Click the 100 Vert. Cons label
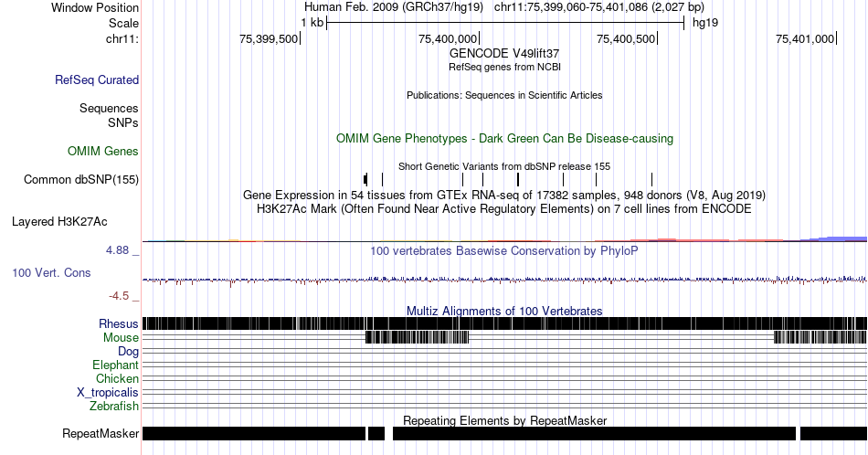Image resolution: width=868 pixels, height=455 pixels. click(x=51, y=272)
